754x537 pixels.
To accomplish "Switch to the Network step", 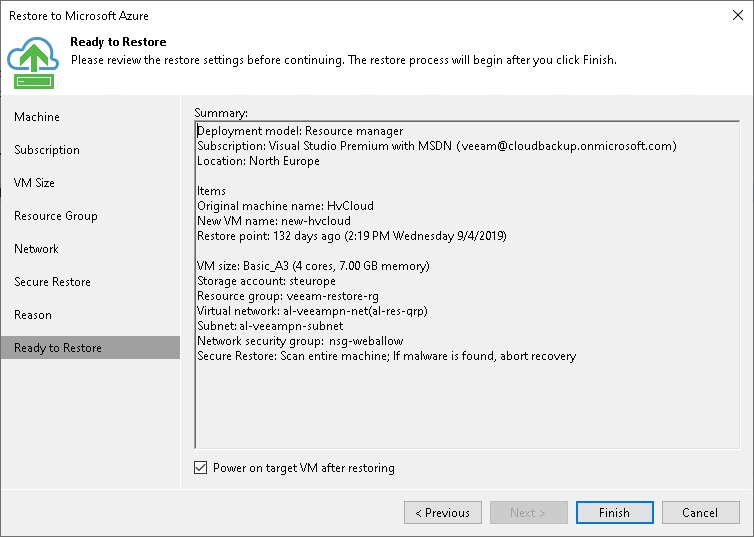I will tap(37, 249).
